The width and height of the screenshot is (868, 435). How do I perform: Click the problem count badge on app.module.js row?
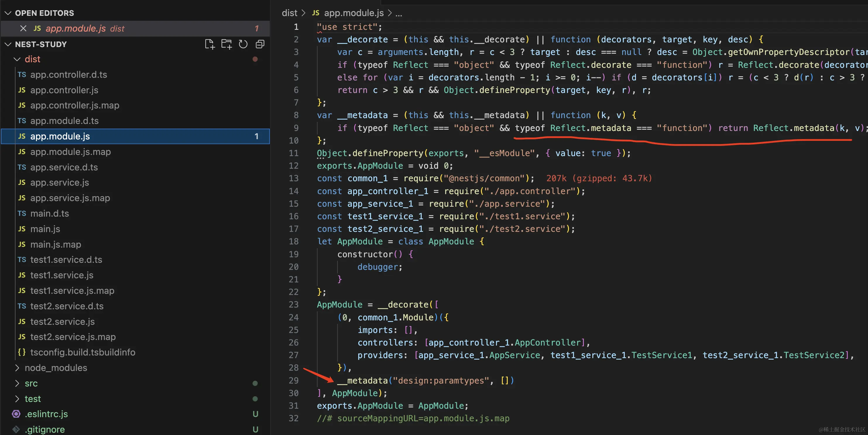[x=256, y=136]
